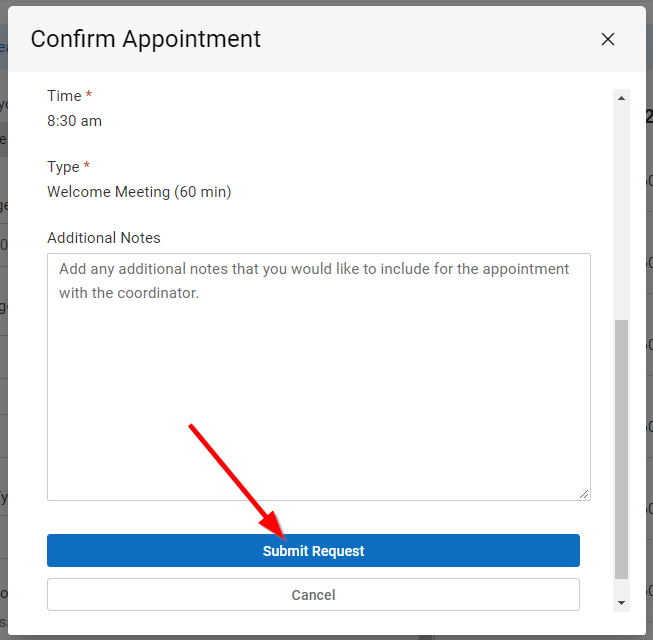Click the notes text area resize grip
This screenshot has width=653, height=640.
coord(584,494)
